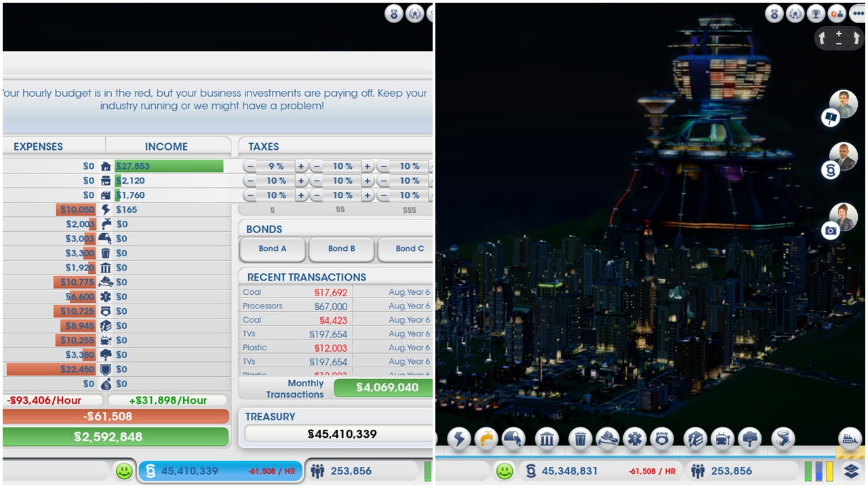The image size is (868, 488).
Task: Decrease industrial high-wealth tax rate
Action: [x=384, y=195]
